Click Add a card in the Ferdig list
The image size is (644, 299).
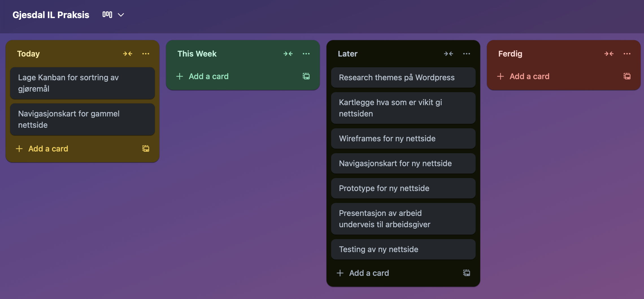click(530, 76)
